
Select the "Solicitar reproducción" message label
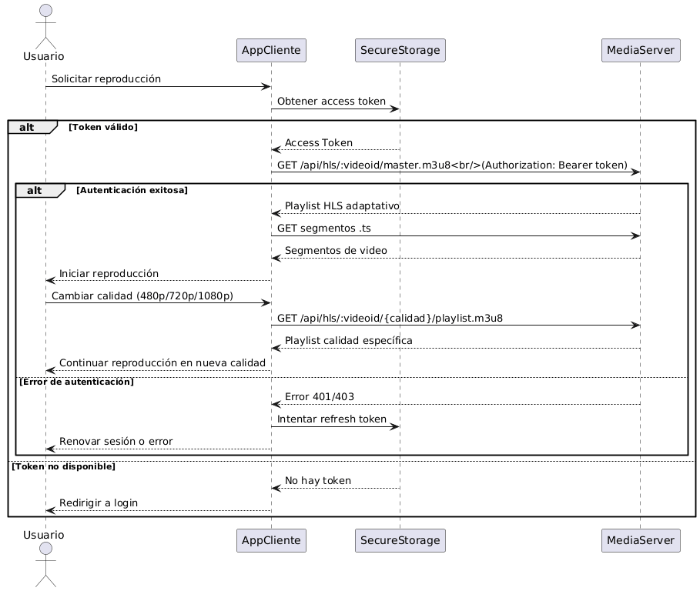[x=106, y=79]
